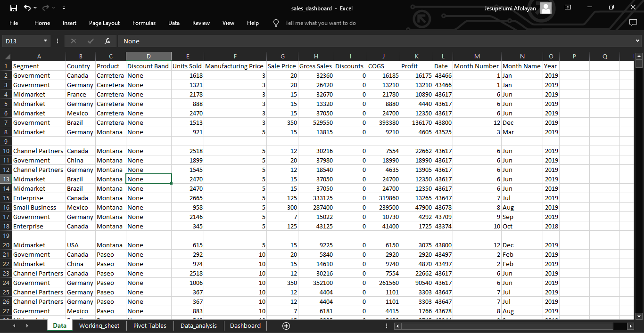Open Ribbon Display Options icon
The width and height of the screenshot is (644, 333).
point(568,8)
